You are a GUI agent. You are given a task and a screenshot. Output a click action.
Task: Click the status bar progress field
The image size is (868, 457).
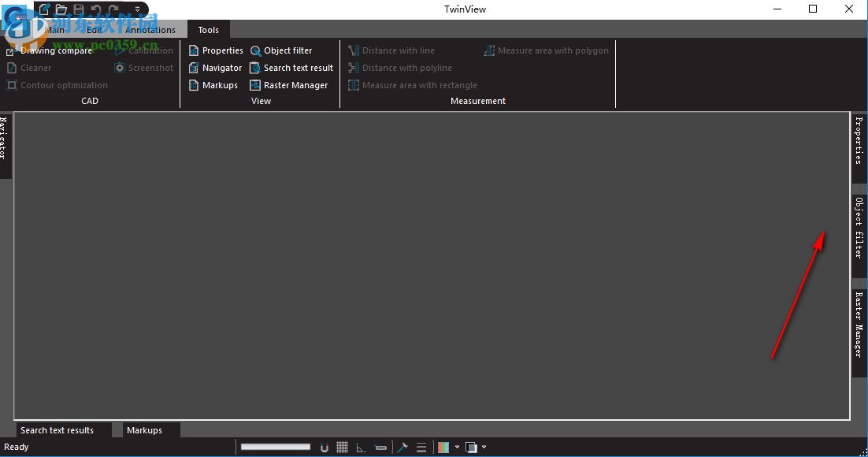click(275, 447)
